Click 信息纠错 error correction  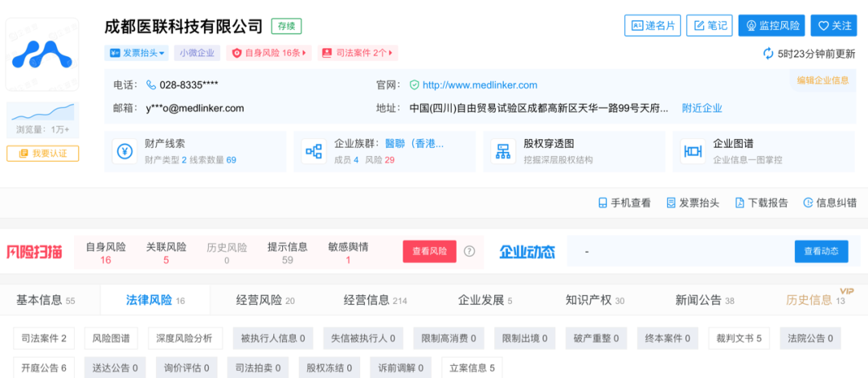[x=829, y=203]
